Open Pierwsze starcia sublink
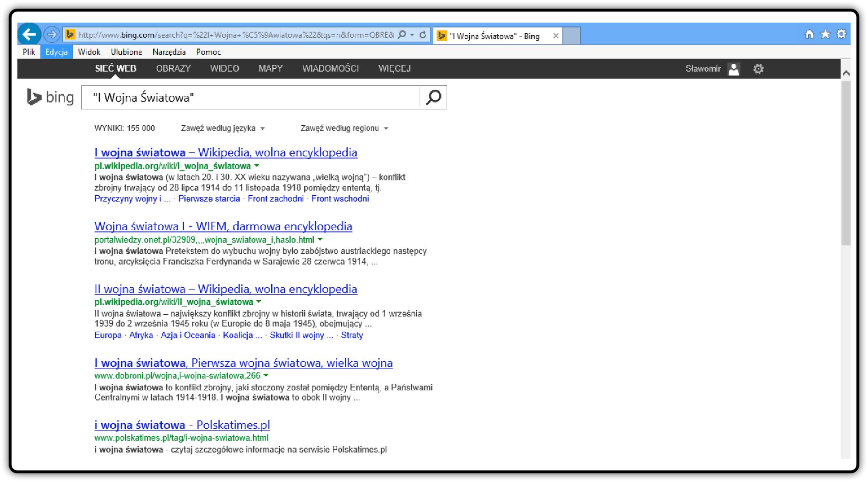 209,198
